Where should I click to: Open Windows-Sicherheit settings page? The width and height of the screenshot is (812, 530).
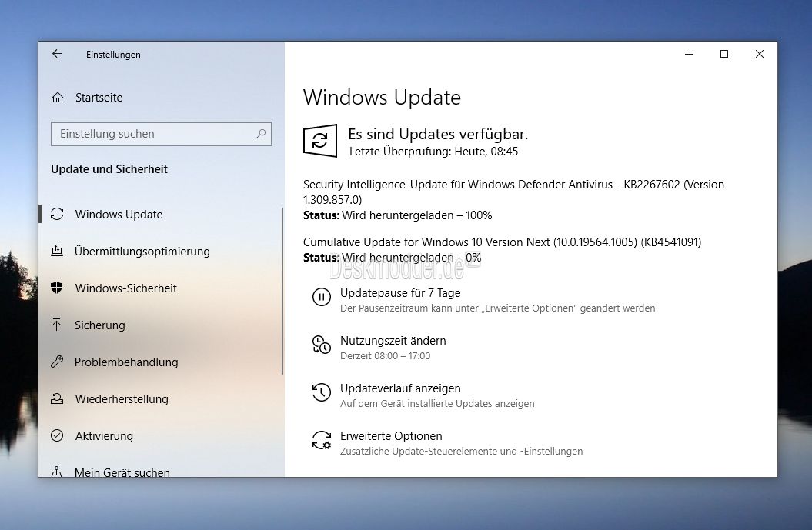(125, 288)
